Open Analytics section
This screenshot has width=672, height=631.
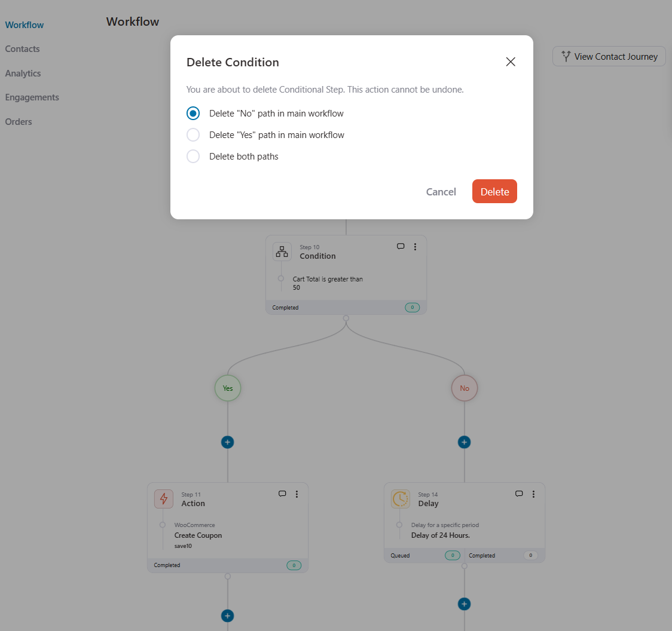point(23,73)
